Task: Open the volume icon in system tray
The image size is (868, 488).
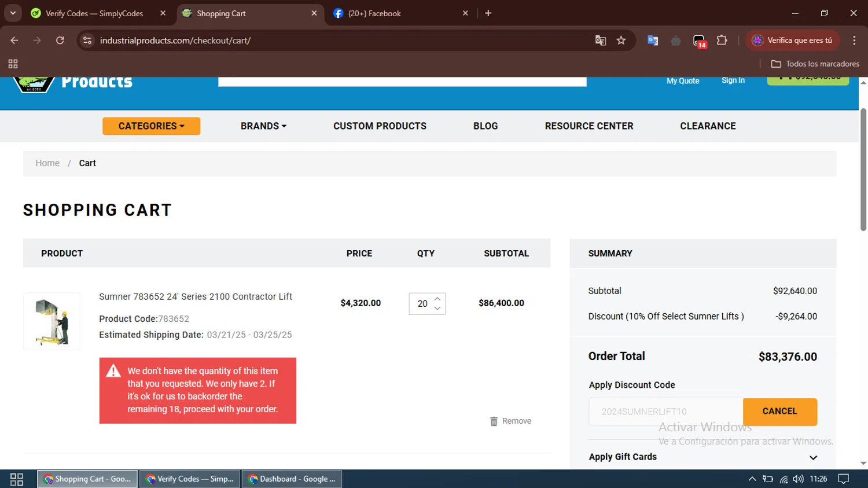Action: [x=799, y=479]
